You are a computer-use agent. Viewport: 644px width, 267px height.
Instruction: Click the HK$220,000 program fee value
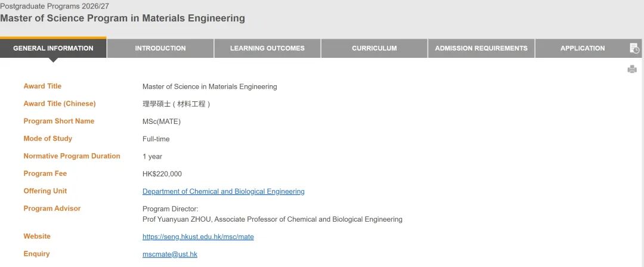tap(162, 174)
